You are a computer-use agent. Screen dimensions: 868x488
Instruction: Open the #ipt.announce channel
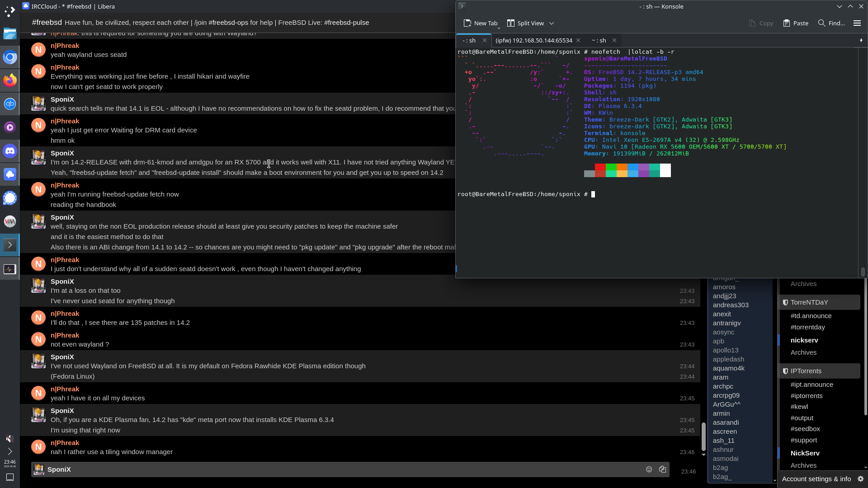812,385
